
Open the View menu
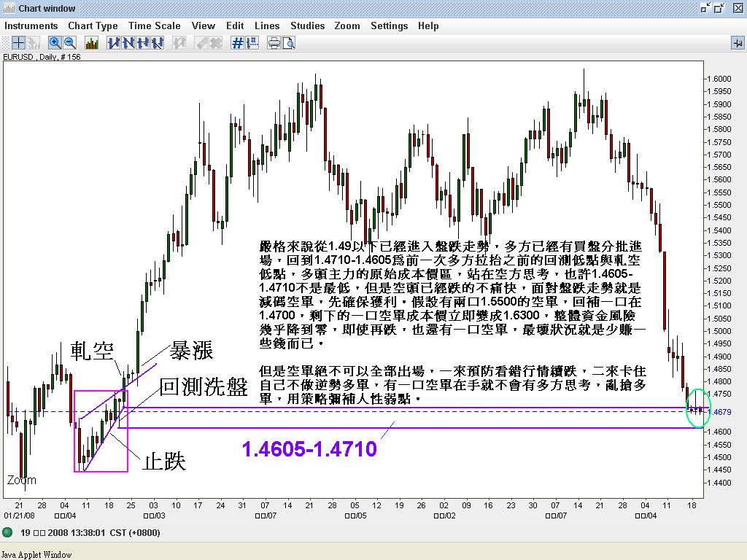pyautogui.click(x=204, y=26)
